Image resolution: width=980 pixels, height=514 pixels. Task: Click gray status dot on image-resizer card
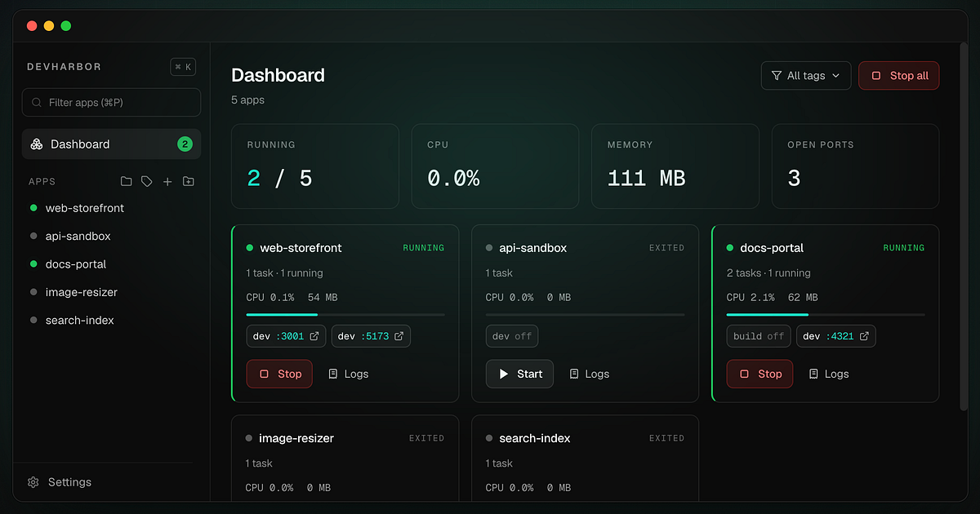coord(249,438)
